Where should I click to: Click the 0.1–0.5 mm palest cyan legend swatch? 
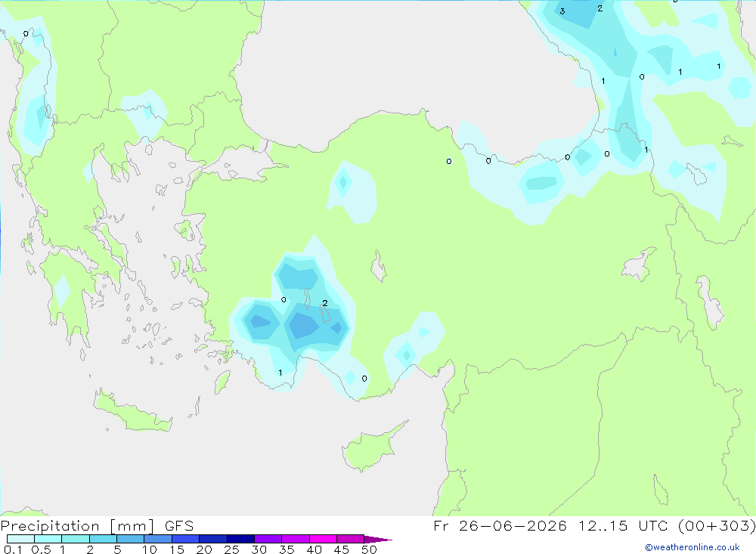(20, 539)
